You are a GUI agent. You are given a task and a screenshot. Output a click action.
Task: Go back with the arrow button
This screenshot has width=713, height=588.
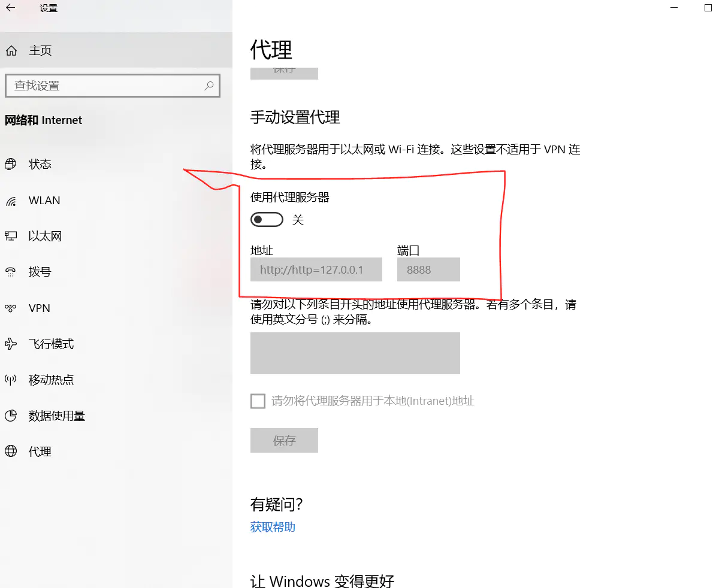coord(10,8)
